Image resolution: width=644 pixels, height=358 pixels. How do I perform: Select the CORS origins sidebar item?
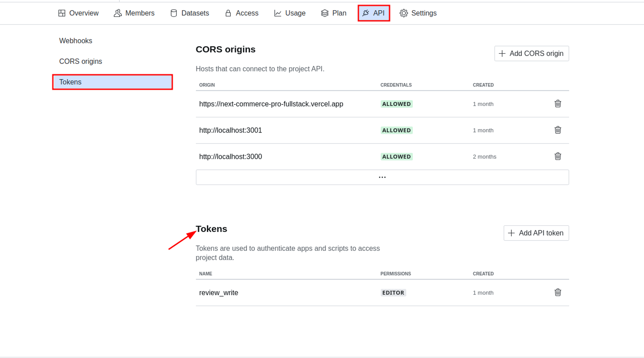(x=81, y=61)
